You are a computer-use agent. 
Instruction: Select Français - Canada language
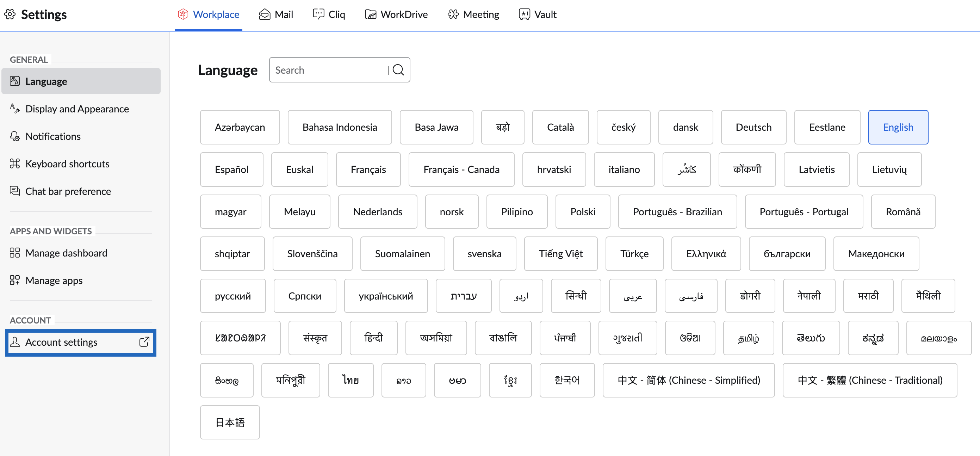461,170
